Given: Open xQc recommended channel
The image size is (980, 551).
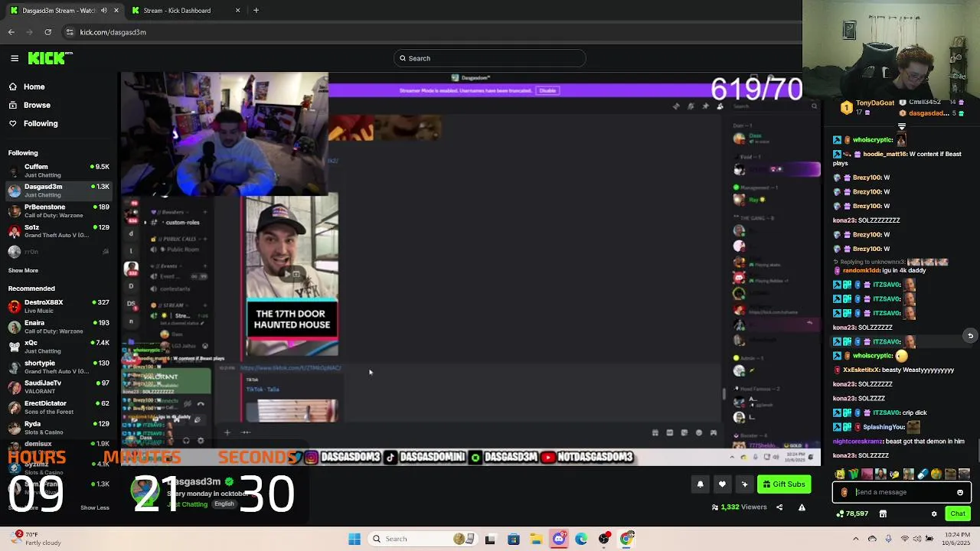Looking at the screenshot, I should (x=60, y=347).
